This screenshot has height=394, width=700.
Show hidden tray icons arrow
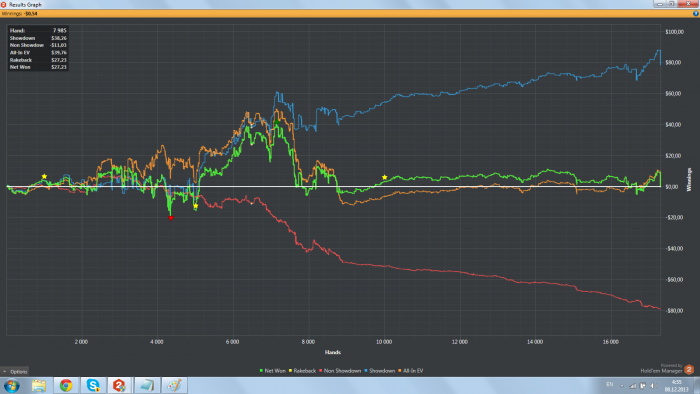click(x=622, y=386)
